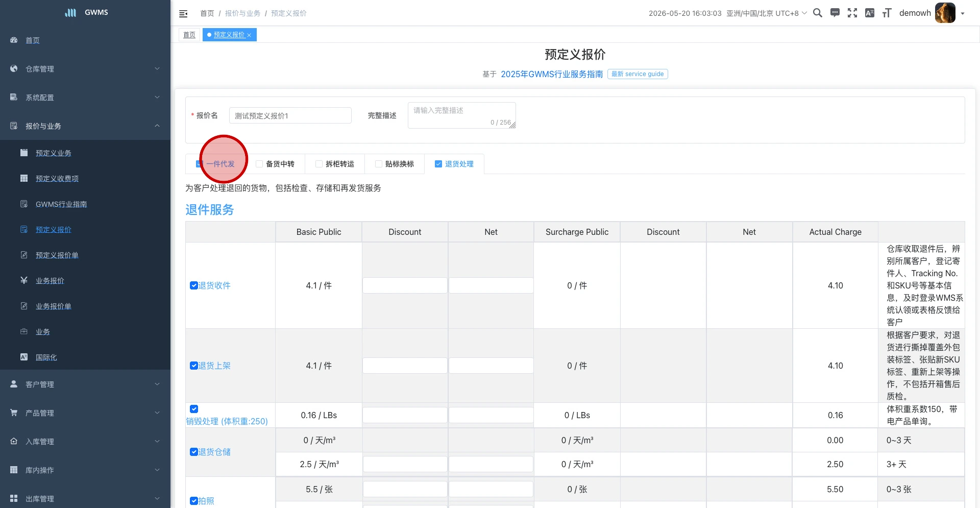The image size is (980, 508).
Task: Select 预定义报价 in sidebar menu
Action: (x=54, y=230)
